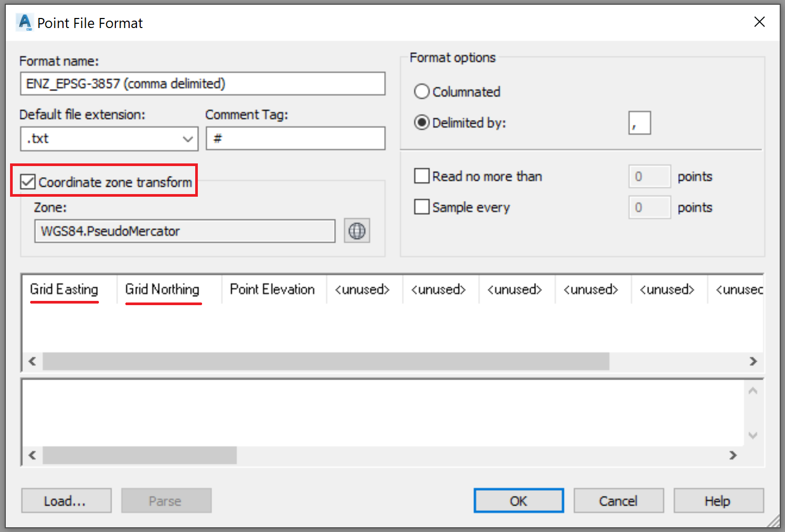The image size is (785, 532).
Task: Edit the Comment Tag field
Action: pyautogui.click(x=295, y=138)
